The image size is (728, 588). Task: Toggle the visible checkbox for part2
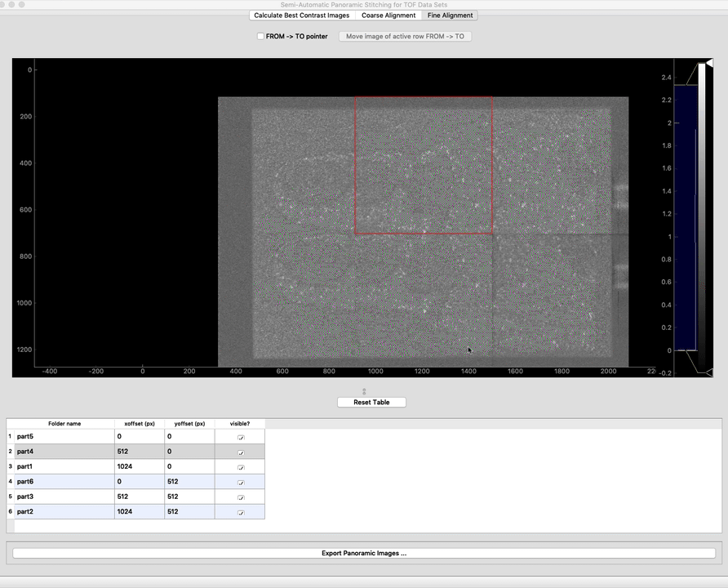pos(240,512)
